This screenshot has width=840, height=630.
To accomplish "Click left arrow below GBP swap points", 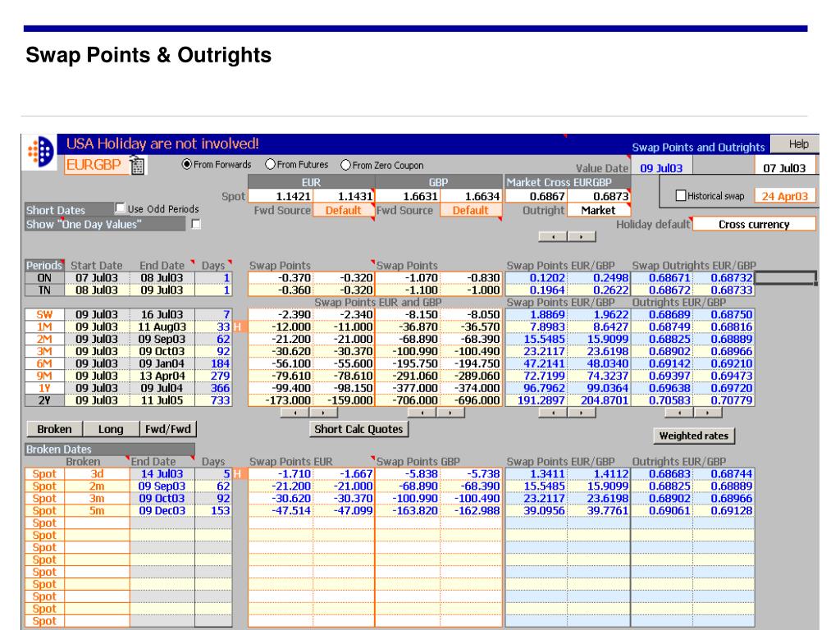I will 422,412.
